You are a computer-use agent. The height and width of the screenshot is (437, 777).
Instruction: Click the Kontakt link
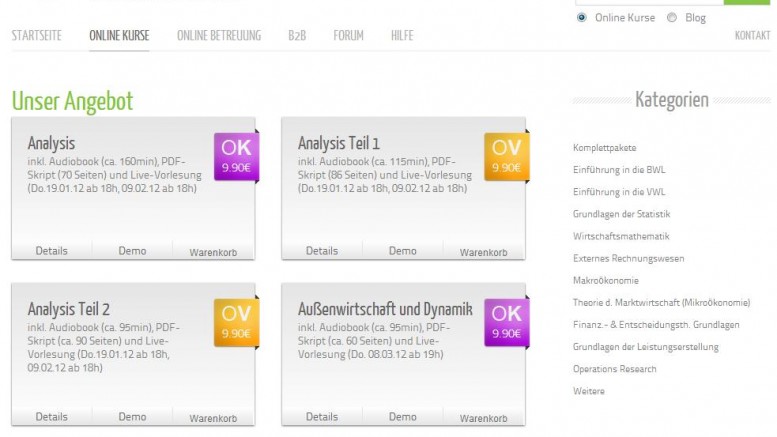point(752,36)
